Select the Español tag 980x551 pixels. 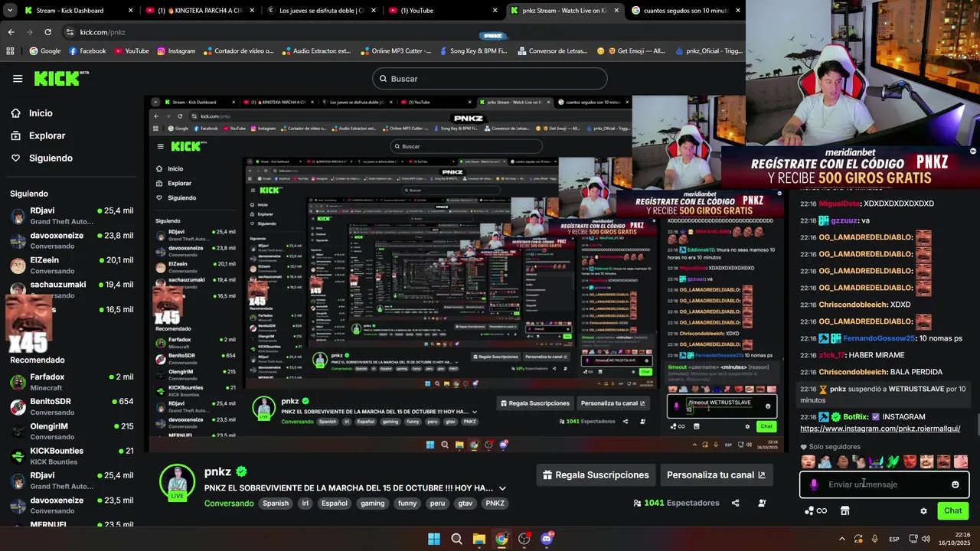(x=334, y=504)
